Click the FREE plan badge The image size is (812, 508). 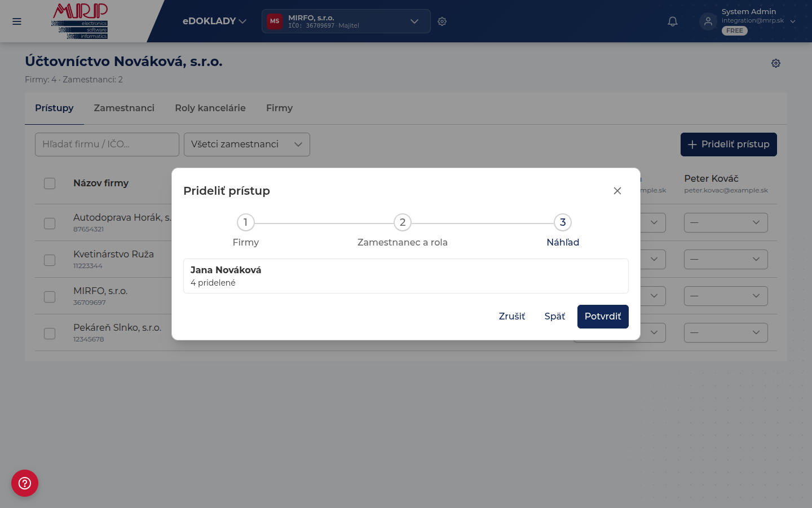tap(735, 31)
